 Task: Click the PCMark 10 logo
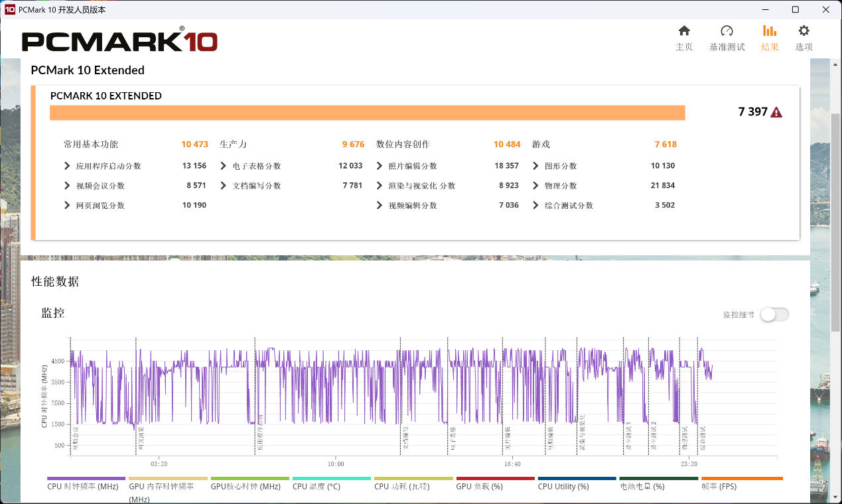pos(119,41)
